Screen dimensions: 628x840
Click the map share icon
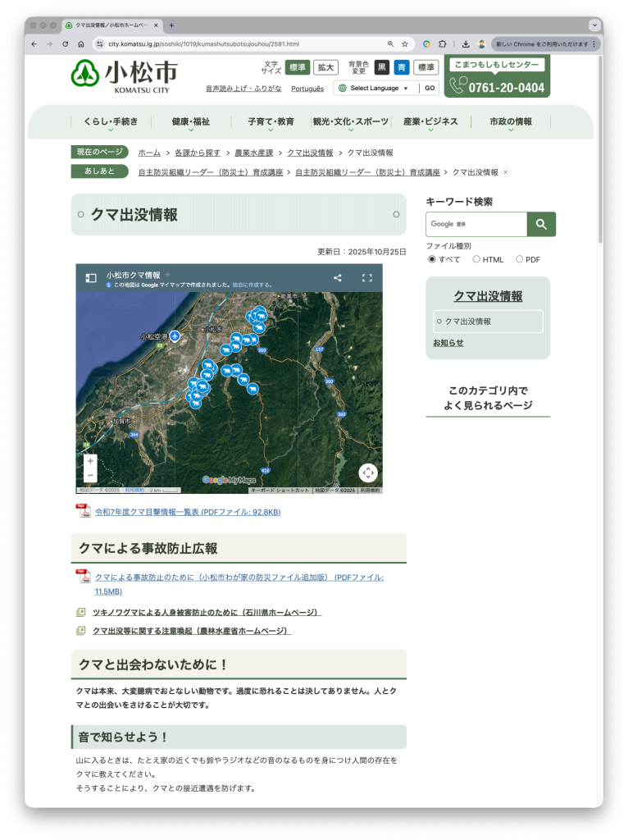point(337,278)
